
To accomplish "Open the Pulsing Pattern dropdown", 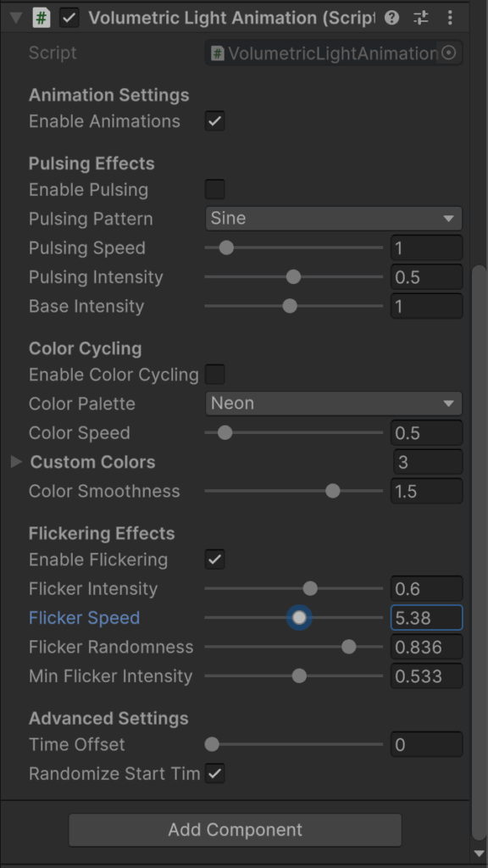I will tap(334, 218).
